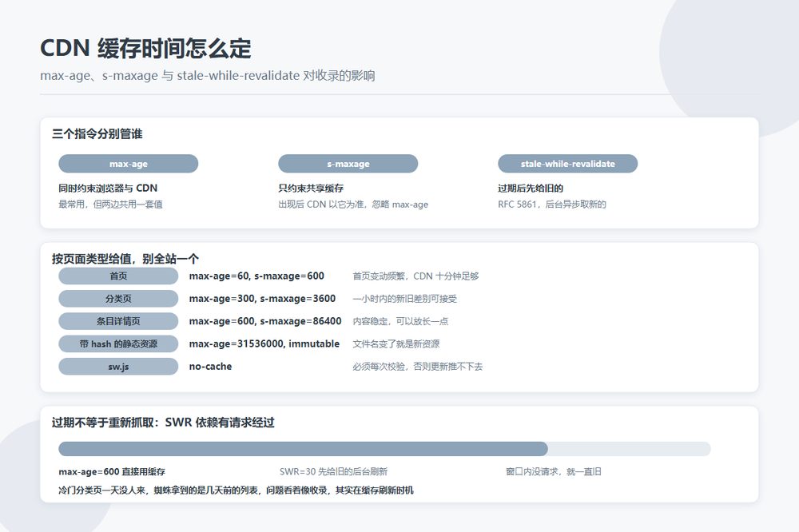Click the label max-age=600 直接用缓存

tap(112, 472)
